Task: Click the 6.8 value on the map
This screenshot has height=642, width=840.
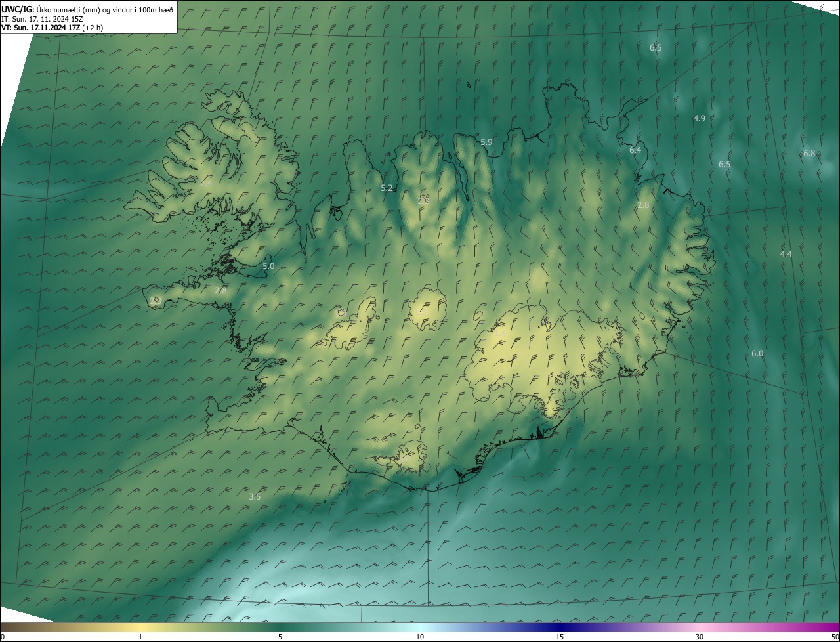Action: (809, 153)
